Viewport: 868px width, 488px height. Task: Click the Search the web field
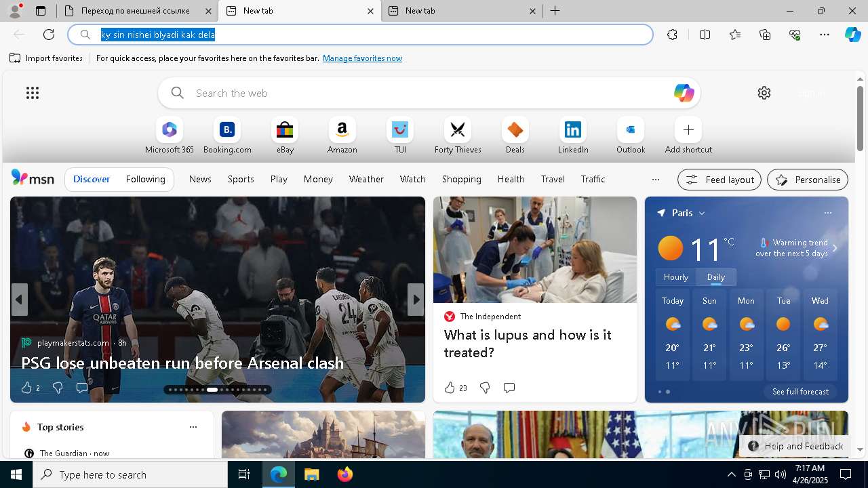pyautogui.click(x=429, y=93)
